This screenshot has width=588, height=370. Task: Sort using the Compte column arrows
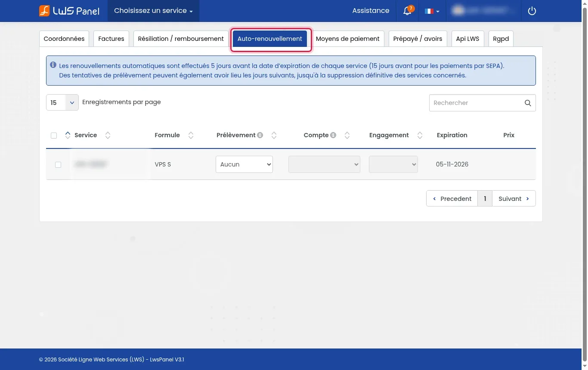347,135
